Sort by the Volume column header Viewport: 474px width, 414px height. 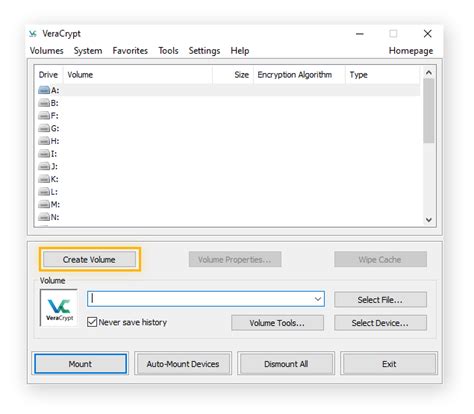[x=138, y=75]
